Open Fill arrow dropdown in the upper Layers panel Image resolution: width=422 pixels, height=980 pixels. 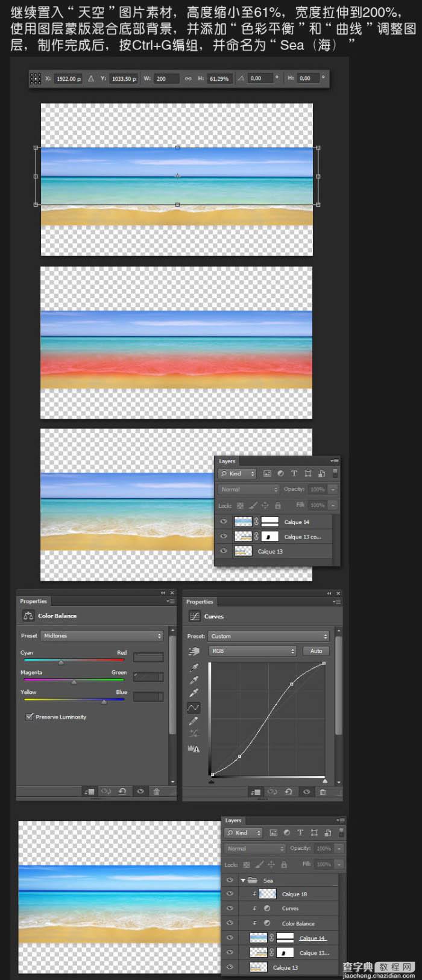click(x=332, y=505)
